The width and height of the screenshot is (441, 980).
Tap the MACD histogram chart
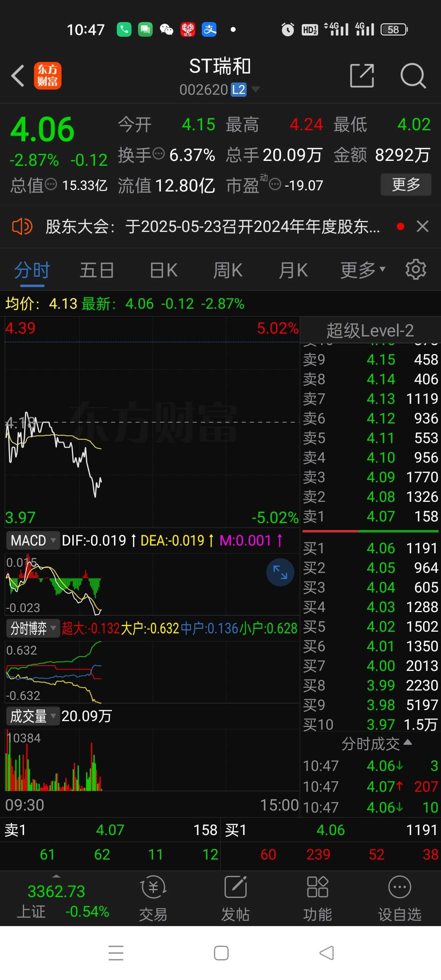point(152,584)
